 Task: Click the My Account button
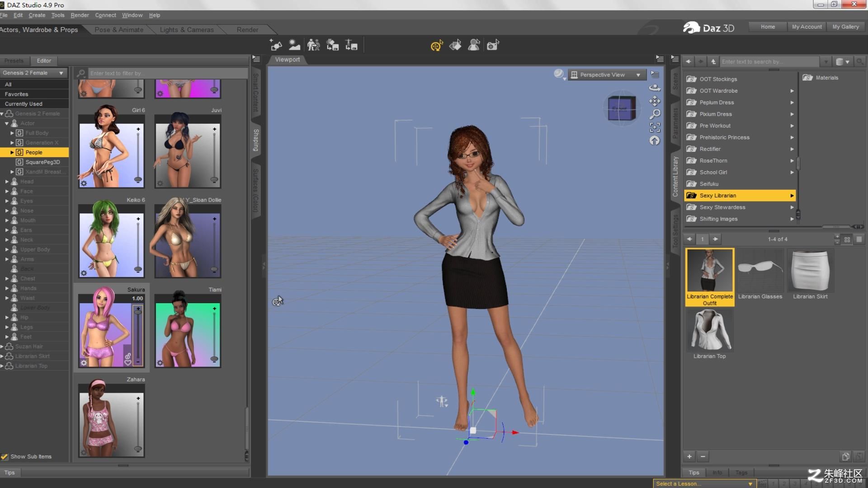click(x=807, y=27)
